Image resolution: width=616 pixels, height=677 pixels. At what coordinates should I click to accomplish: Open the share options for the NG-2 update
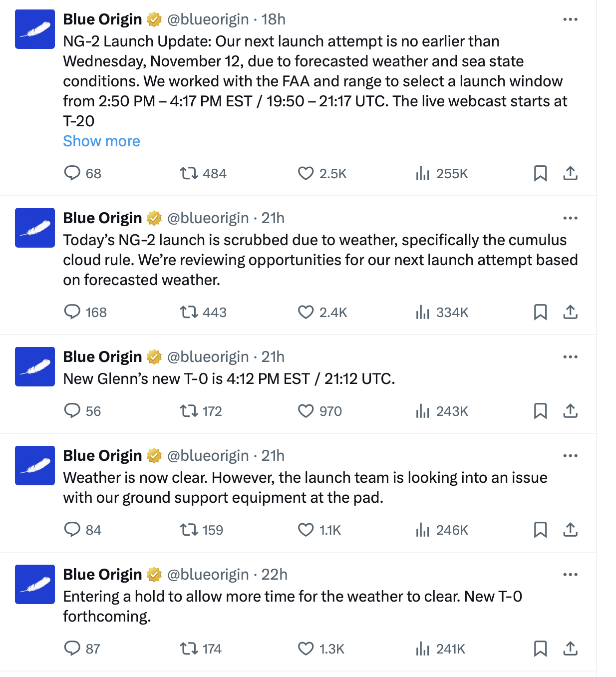point(571,173)
